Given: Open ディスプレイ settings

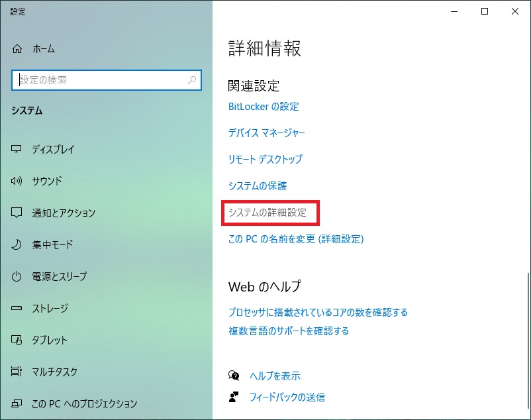Looking at the screenshot, I should [53, 149].
